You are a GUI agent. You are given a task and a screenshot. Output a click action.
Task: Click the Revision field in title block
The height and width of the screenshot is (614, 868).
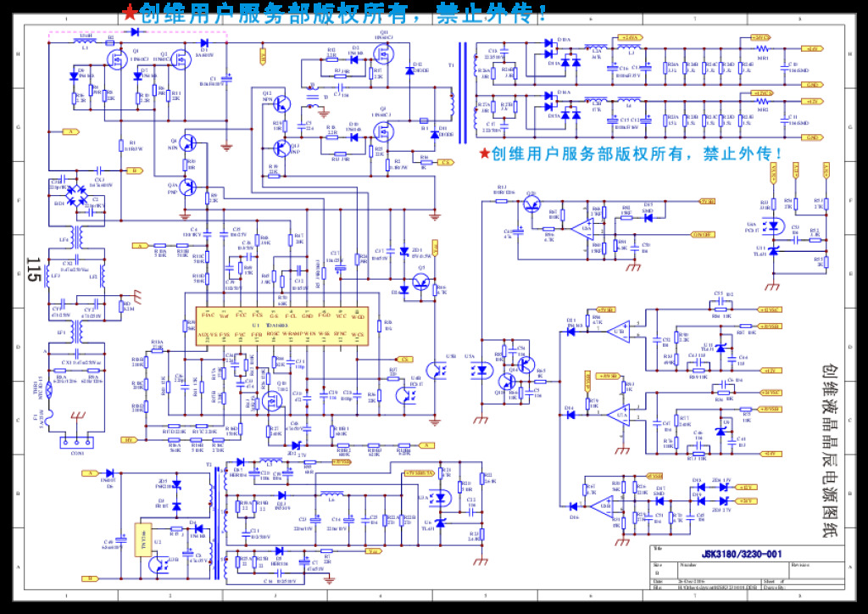[816, 571]
